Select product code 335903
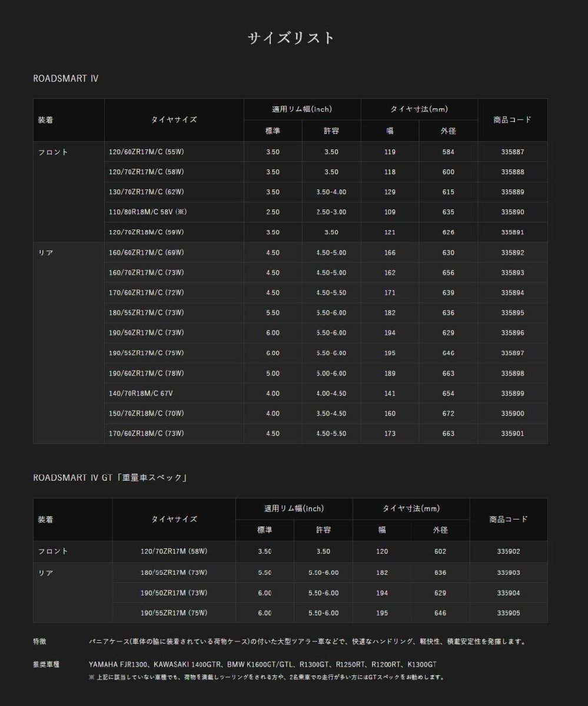Screen dimensions: 588x706 pos(509,572)
